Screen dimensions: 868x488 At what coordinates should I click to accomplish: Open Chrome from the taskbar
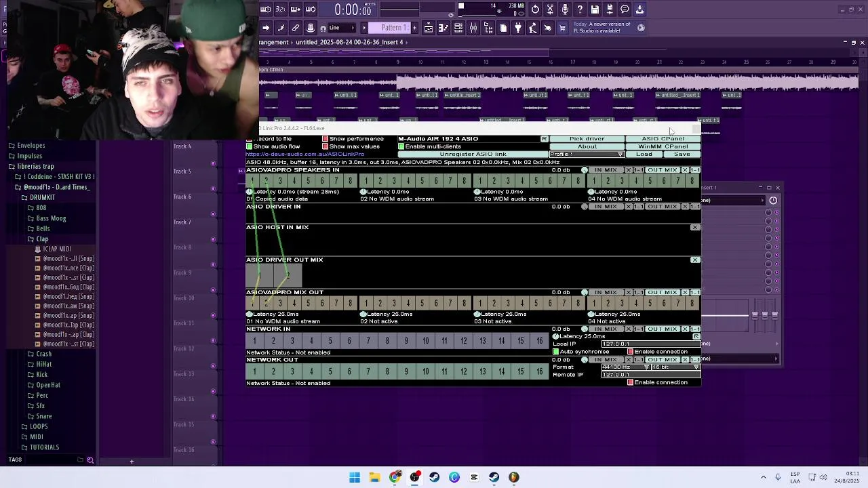coord(395,477)
